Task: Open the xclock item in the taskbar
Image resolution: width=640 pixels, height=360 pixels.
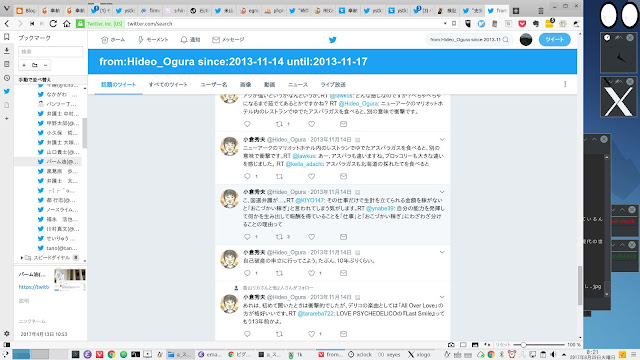Action: pyautogui.click(x=360, y=354)
